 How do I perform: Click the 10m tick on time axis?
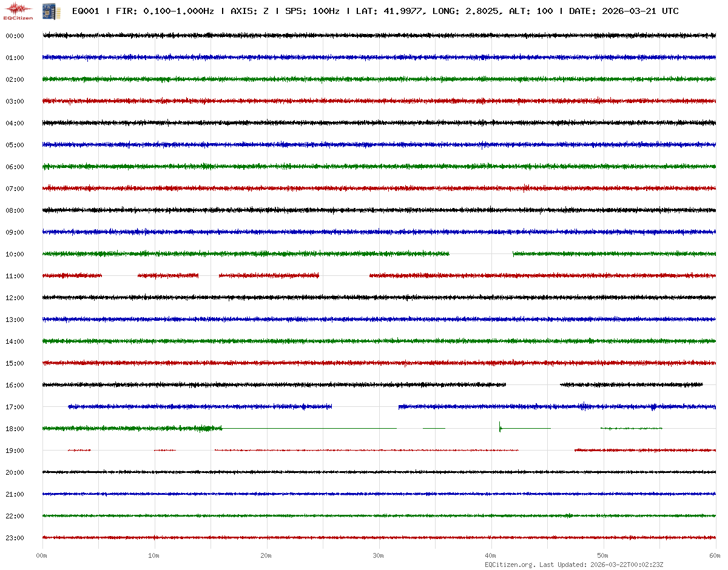coord(154,555)
